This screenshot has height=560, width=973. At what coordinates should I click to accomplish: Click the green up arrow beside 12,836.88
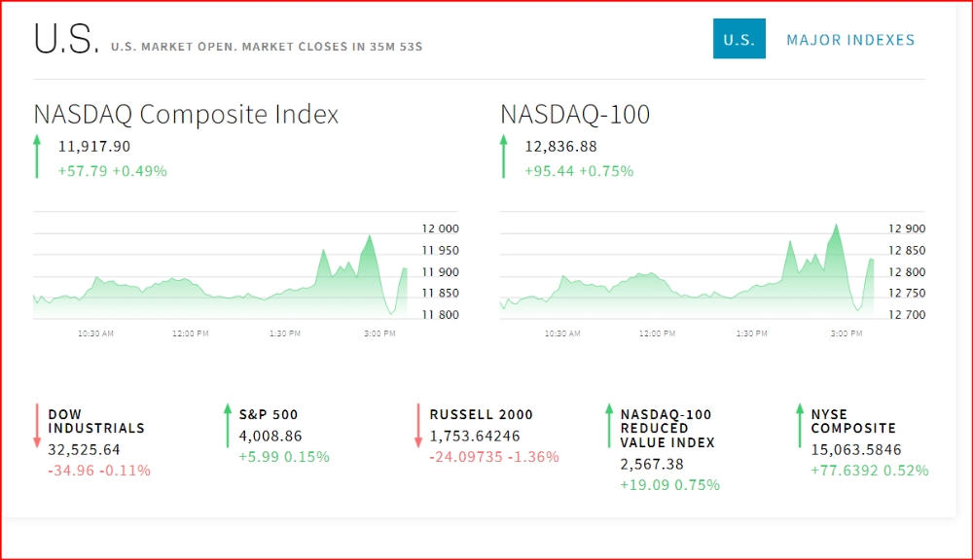504,157
